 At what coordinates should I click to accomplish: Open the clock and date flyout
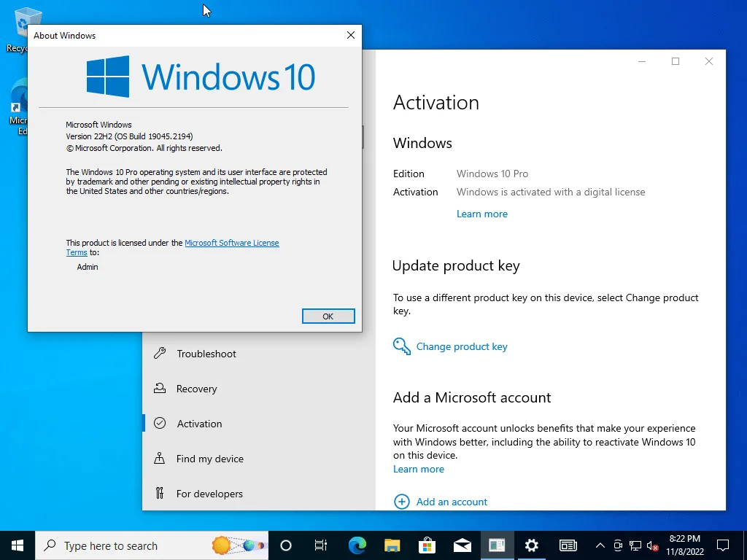(685, 545)
